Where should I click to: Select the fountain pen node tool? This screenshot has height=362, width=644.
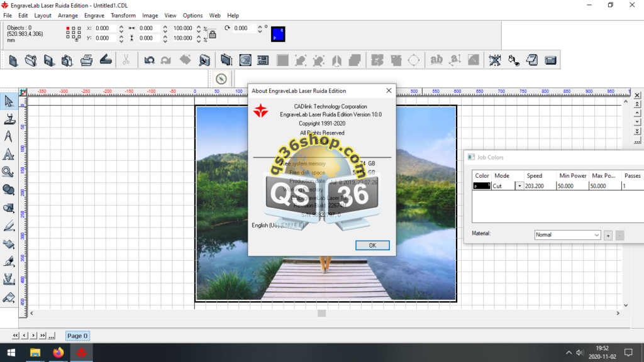9,262
